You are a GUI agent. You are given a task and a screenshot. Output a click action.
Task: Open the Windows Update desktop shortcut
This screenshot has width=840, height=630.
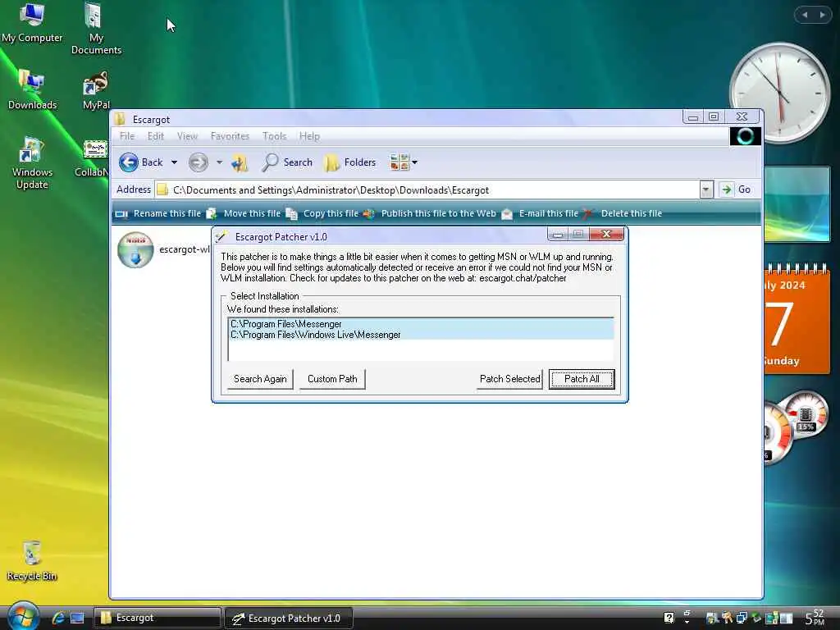pyautogui.click(x=32, y=163)
